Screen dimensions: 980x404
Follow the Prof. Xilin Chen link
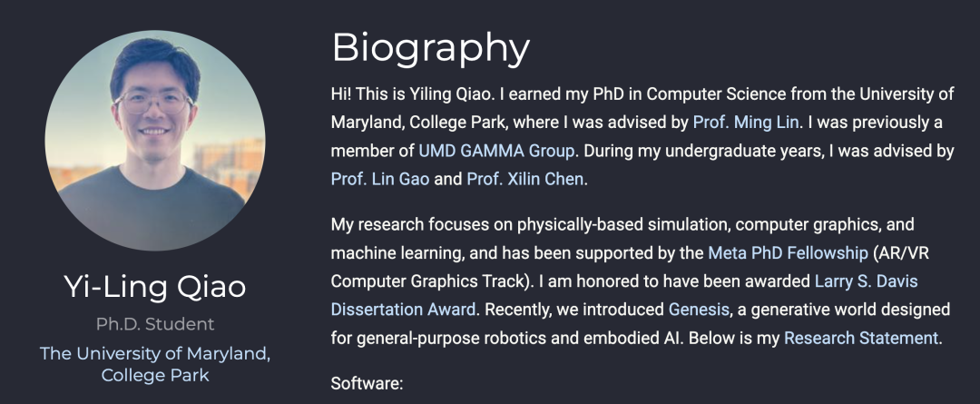(525, 180)
